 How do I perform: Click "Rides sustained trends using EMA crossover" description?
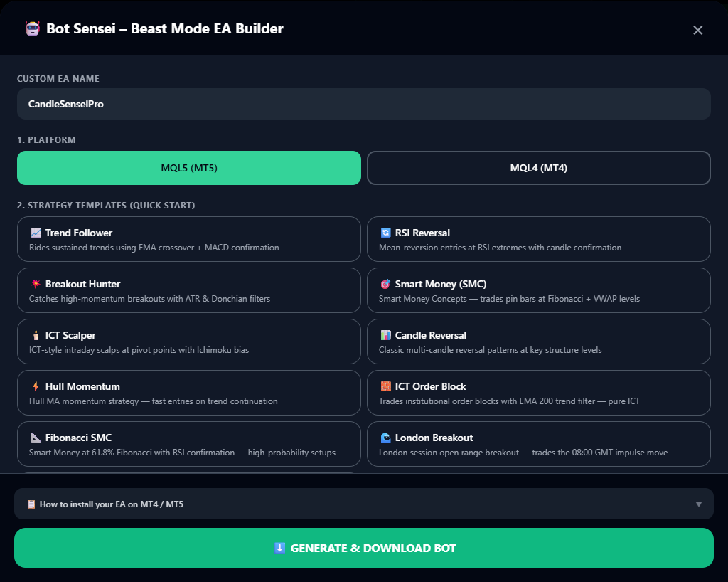[x=154, y=248]
